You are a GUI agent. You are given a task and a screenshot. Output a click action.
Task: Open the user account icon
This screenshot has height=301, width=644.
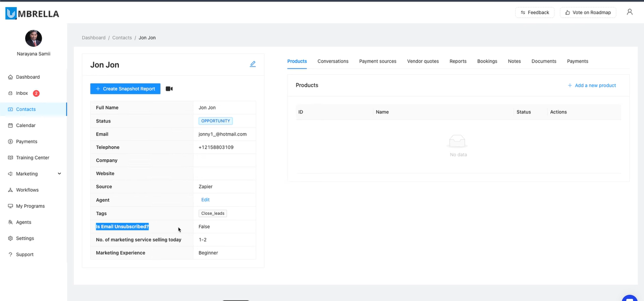click(x=629, y=12)
